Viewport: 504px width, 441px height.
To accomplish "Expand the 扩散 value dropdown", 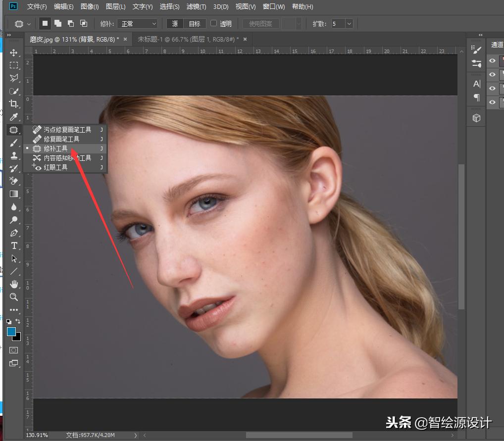I will [349, 24].
